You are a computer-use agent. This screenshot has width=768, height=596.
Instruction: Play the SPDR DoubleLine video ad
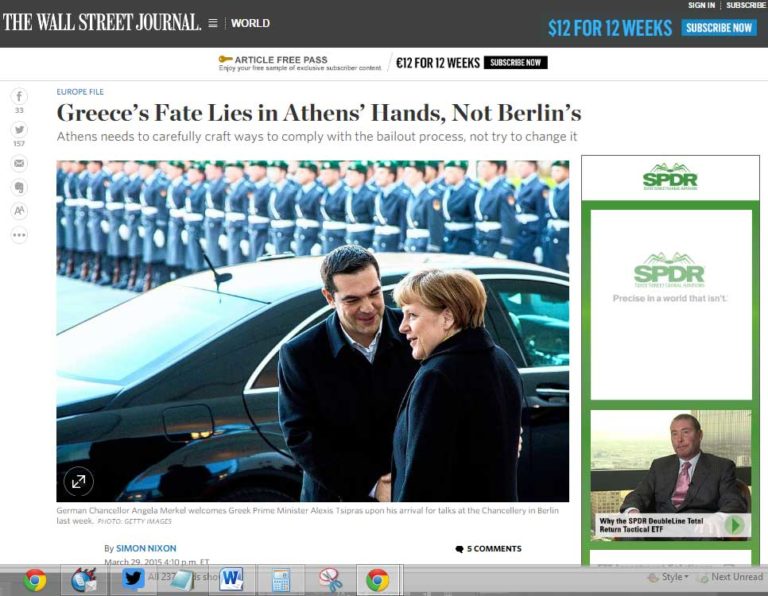734,524
